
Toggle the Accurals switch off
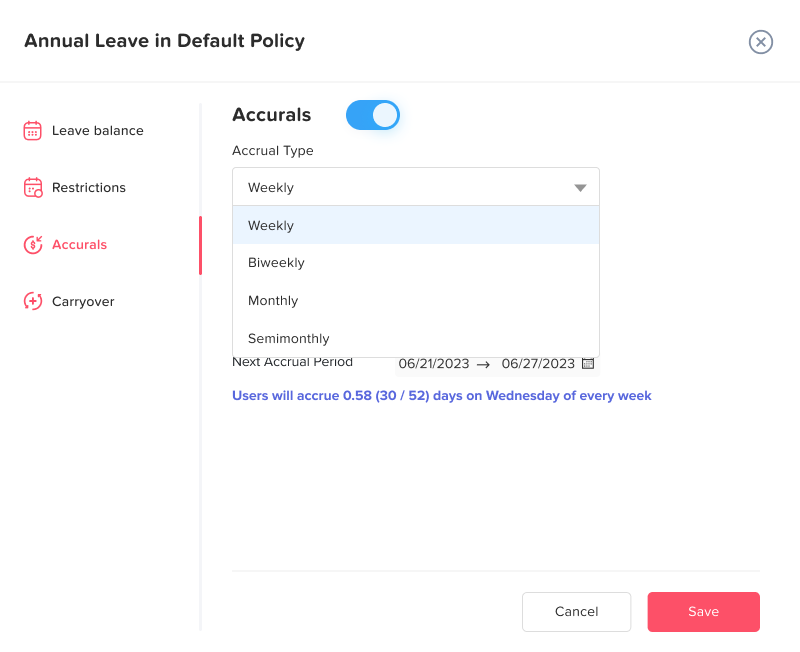point(373,115)
